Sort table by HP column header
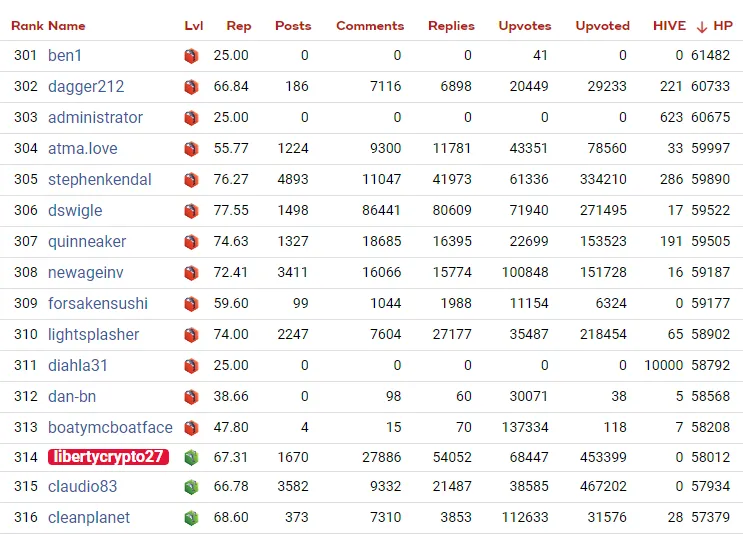 (x=723, y=26)
